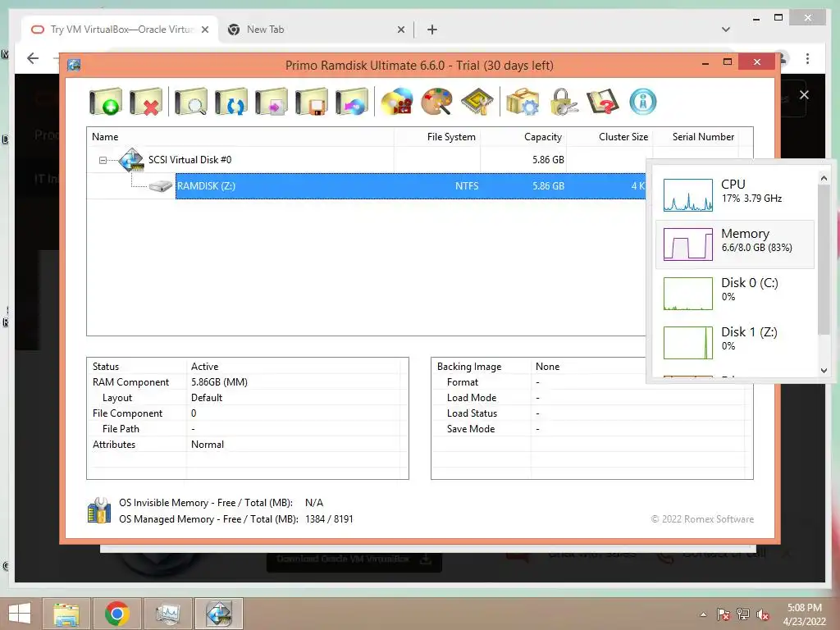Select the RAMDISK (Z:) volume row
This screenshot has width=840, height=630.
pos(410,186)
